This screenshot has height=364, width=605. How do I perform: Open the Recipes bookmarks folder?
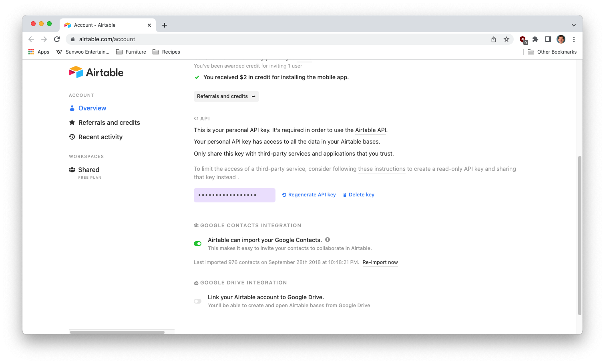(167, 52)
